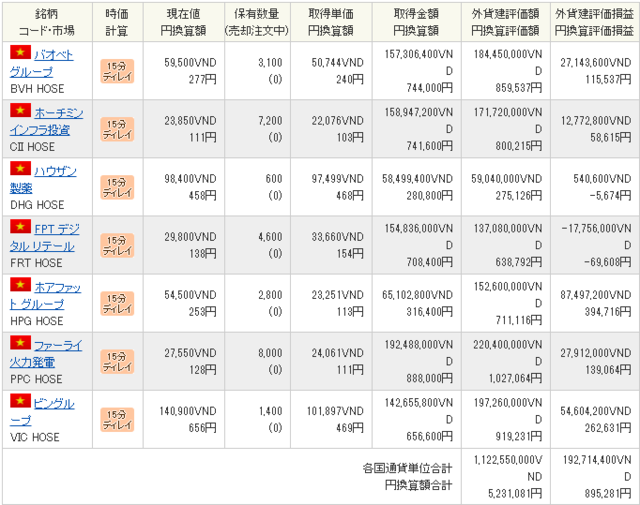Click the 1,027,064円 valuation amount
The width and height of the screenshot is (640, 505).
tap(516, 378)
